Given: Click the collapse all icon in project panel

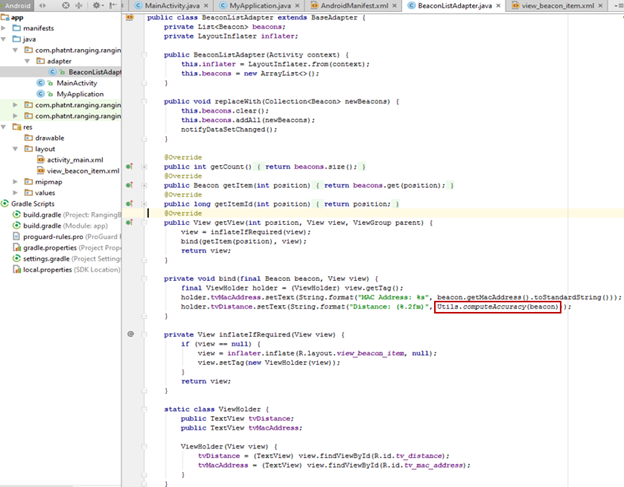Looking at the screenshot, I should pyautogui.click(x=79, y=6).
